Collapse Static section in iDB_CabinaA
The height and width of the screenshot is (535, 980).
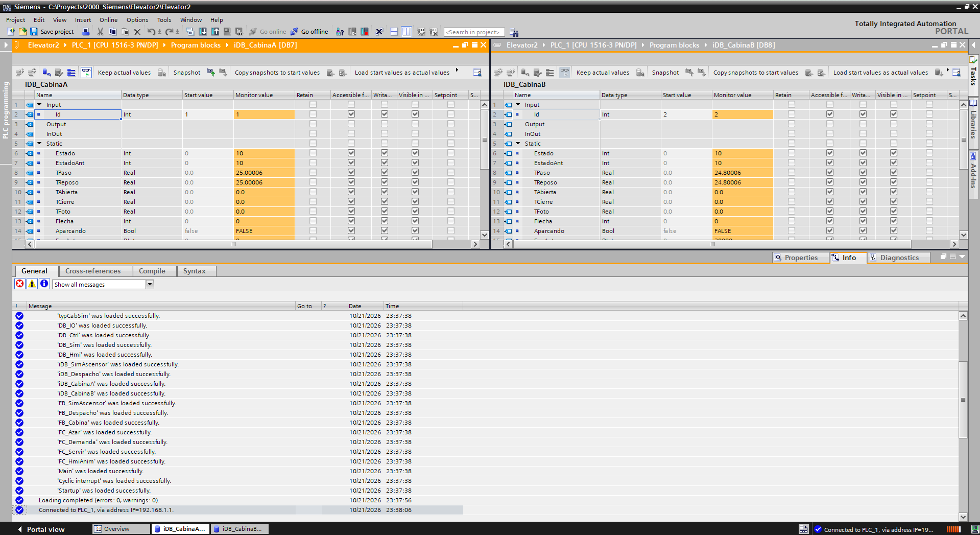point(39,144)
